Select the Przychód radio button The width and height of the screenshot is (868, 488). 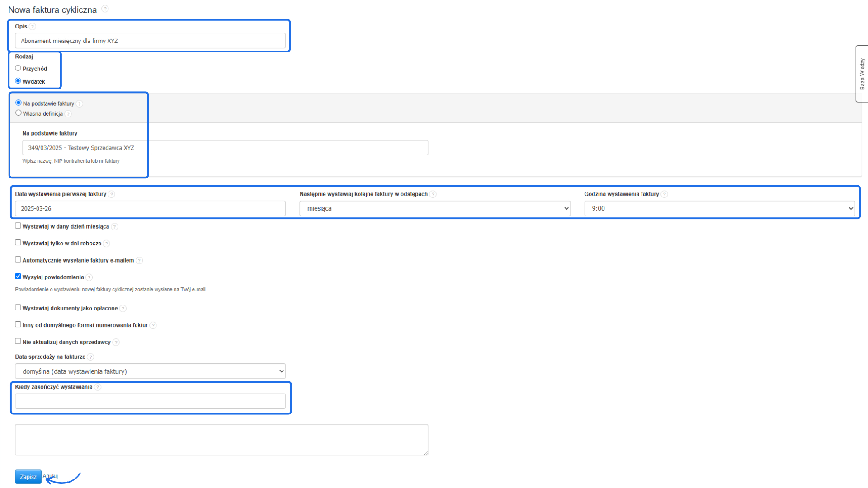click(x=18, y=68)
